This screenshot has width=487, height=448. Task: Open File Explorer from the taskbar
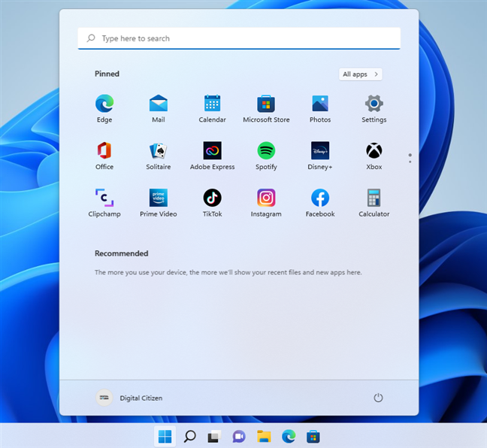click(264, 437)
